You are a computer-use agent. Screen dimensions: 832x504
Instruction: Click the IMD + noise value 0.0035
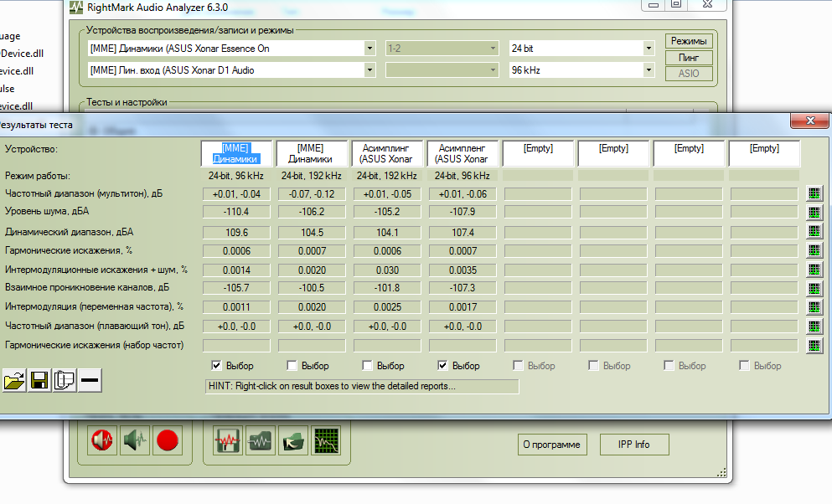(463, 270)
